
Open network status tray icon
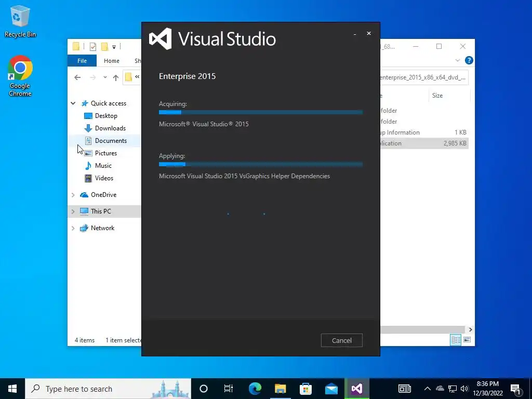click(453, 389)
